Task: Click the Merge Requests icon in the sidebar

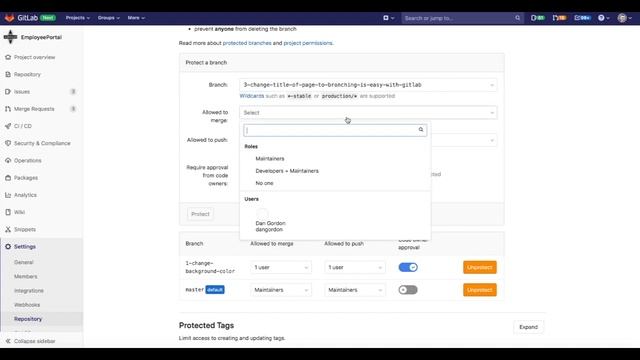Action: point(8,109)
